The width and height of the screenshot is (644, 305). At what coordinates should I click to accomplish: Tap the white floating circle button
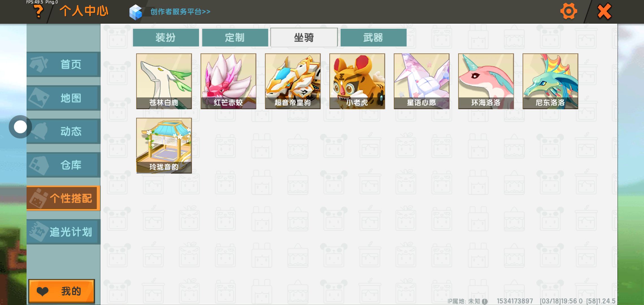[20, 127]
